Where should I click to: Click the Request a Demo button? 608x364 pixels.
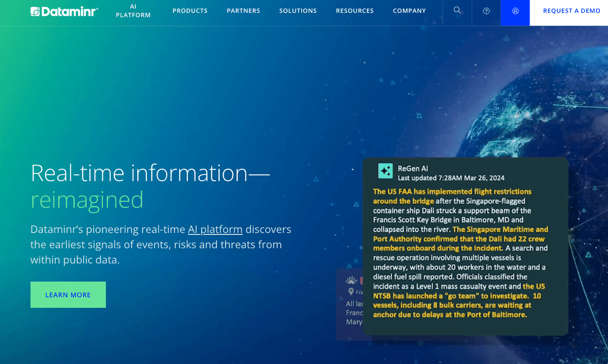[x=569, y=13]
